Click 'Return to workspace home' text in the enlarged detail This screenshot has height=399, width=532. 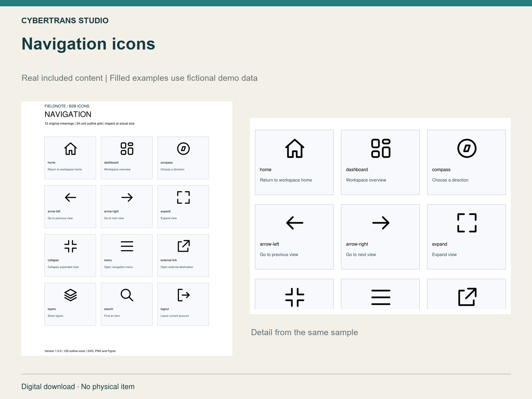tap(286, 180)
